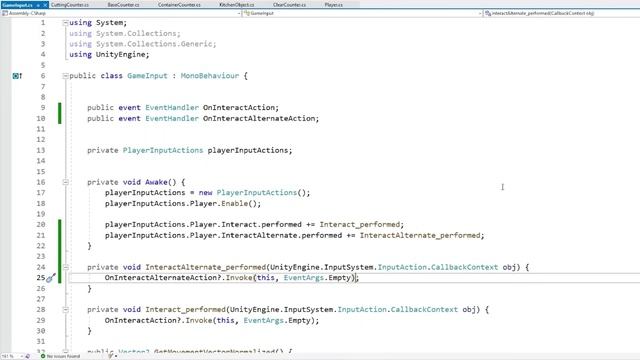Open the KitchenObject.cs tab
This screenshot has height=360, width=640.
click(x=236, y=5)
